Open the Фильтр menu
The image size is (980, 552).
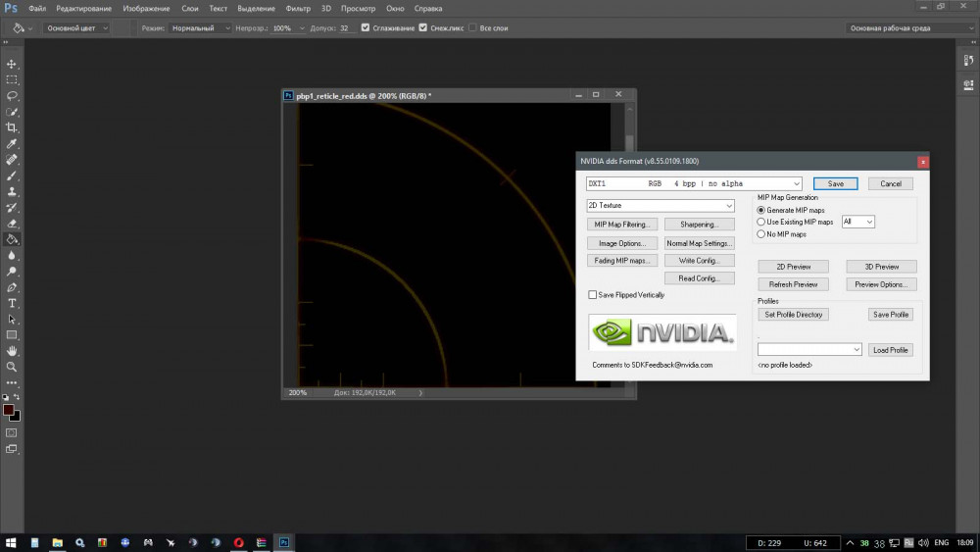[x=298, y=8]
